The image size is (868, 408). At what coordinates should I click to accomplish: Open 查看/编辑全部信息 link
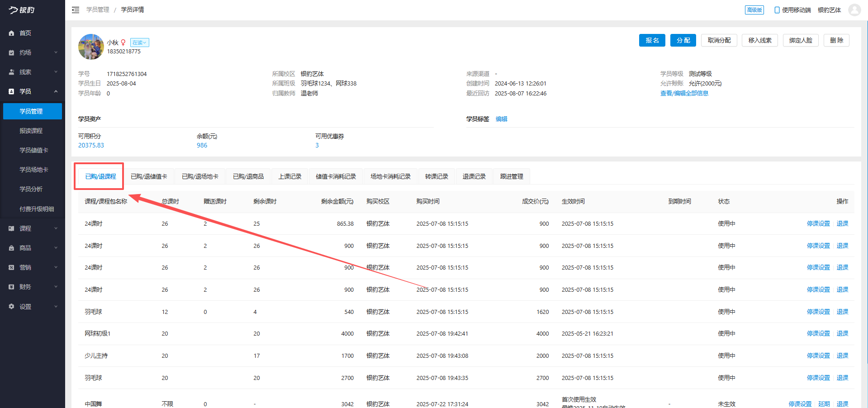pos(684,93)
